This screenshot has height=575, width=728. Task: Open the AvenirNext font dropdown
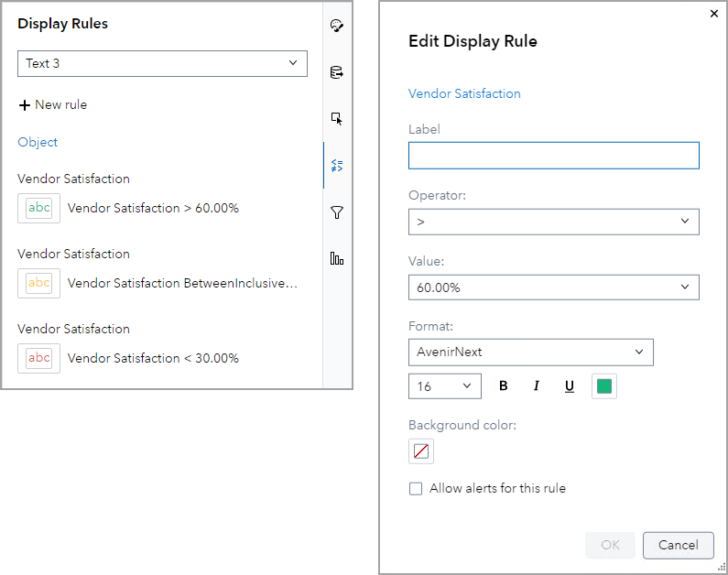tap(530, 352)
